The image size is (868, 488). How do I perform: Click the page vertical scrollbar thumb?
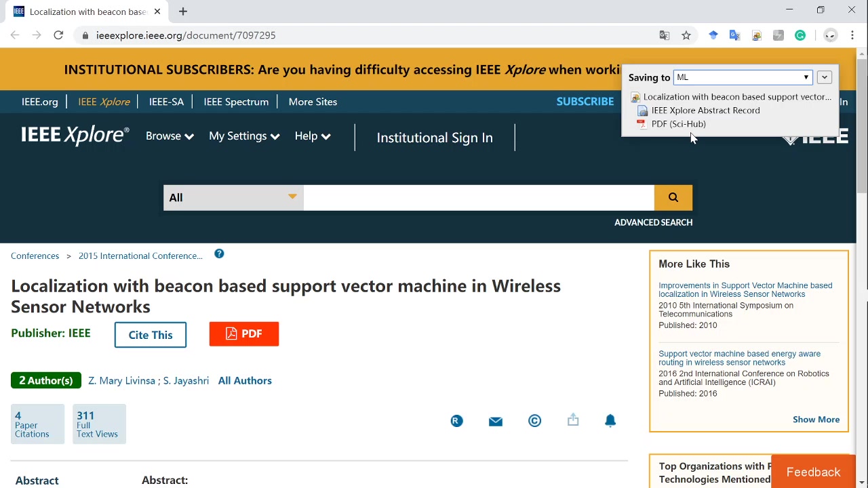(862, 125)
